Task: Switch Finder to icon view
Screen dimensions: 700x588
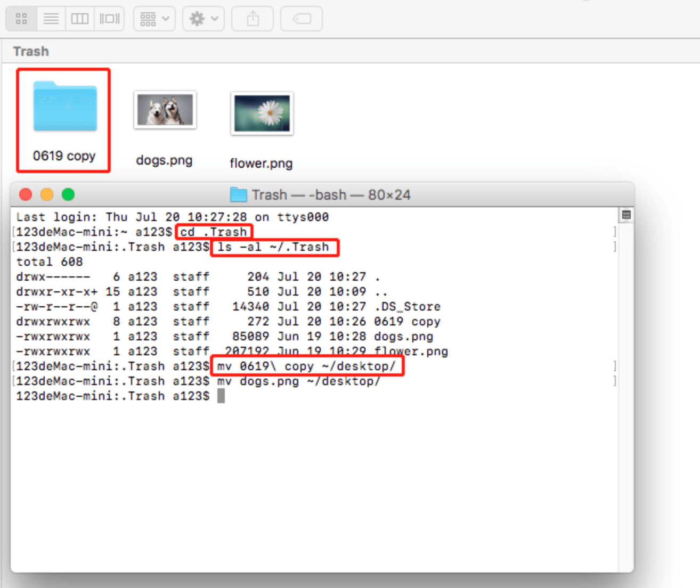Action: point(21,18)
